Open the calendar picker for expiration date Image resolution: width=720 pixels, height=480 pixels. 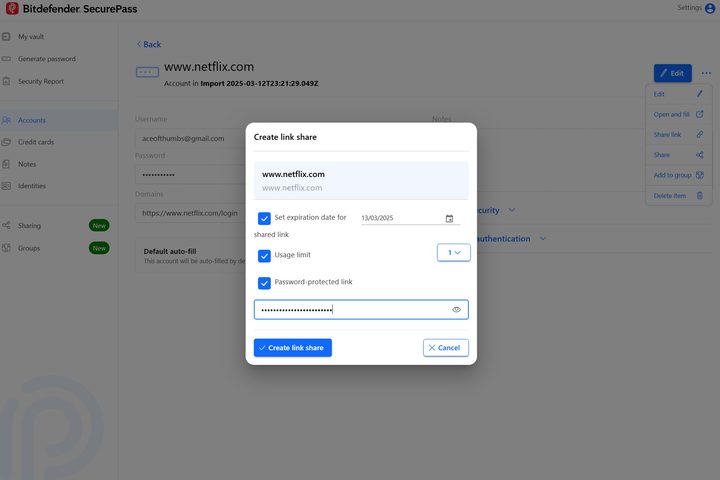tap(450, 219)
